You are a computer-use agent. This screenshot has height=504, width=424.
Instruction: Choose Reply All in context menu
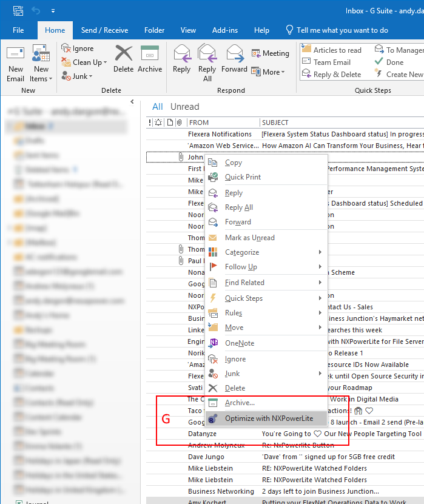tap(266, 207)
